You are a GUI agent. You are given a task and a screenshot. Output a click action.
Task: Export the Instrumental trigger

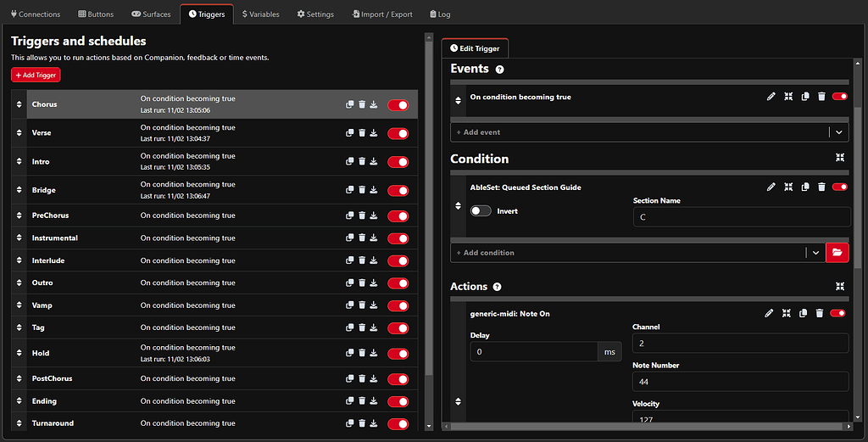point(374,238)
